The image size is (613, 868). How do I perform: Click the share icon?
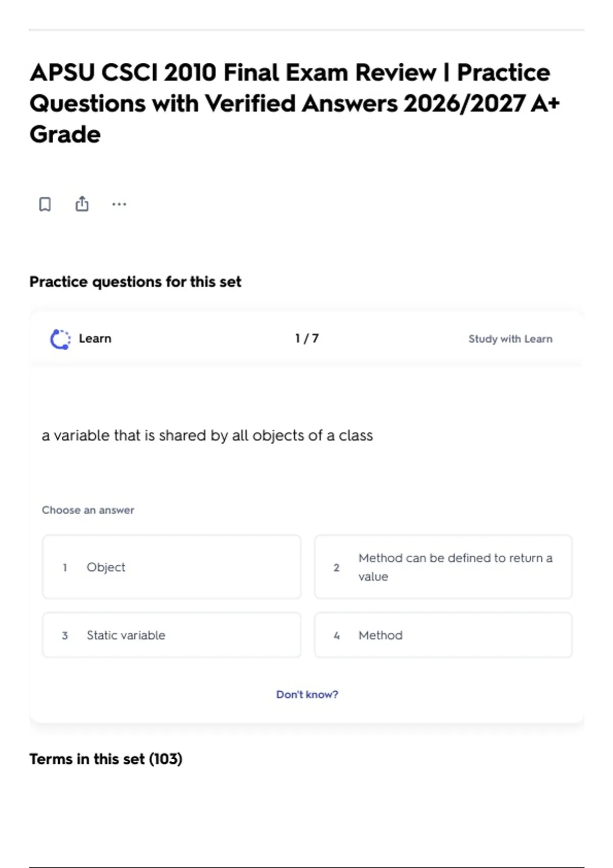click(x=82, y=204)
